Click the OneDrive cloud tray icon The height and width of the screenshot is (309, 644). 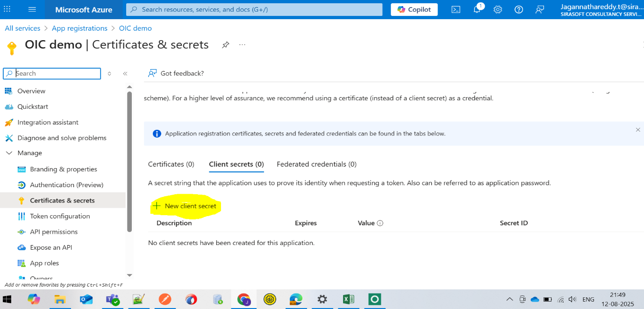[535, 299]
